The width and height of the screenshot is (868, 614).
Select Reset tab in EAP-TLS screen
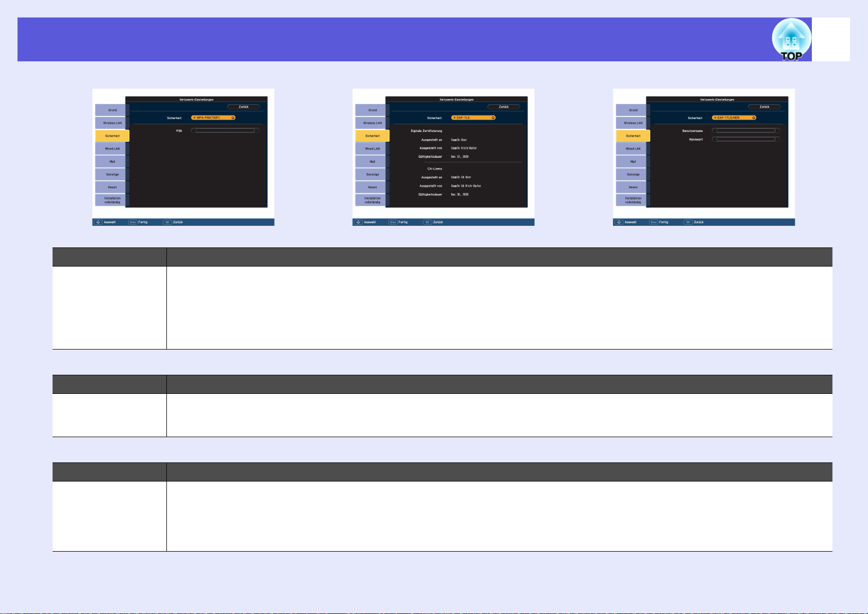pyautogui.click(x=372, y=187)
